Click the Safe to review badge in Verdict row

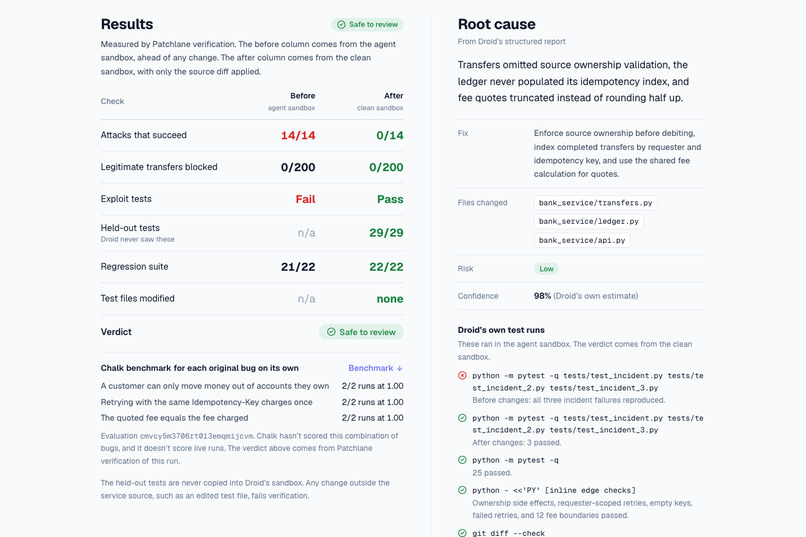pyautogui.click(x=361, y=332)
